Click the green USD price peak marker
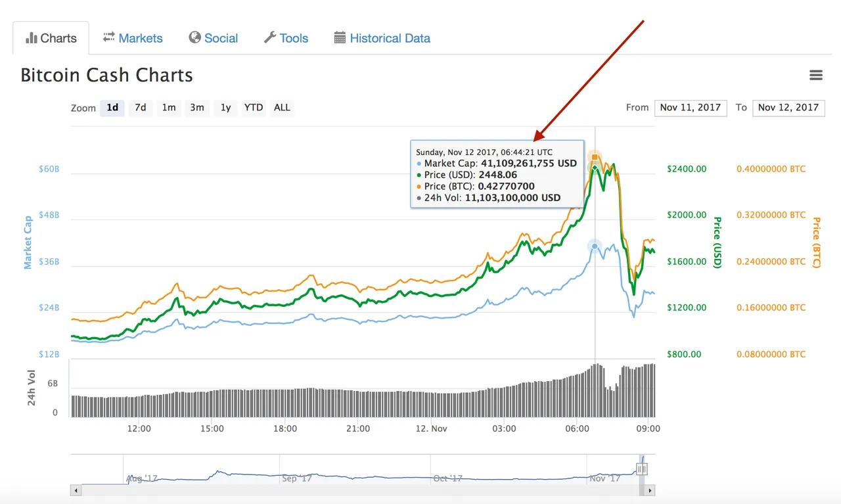 click(x=594, y=168)
